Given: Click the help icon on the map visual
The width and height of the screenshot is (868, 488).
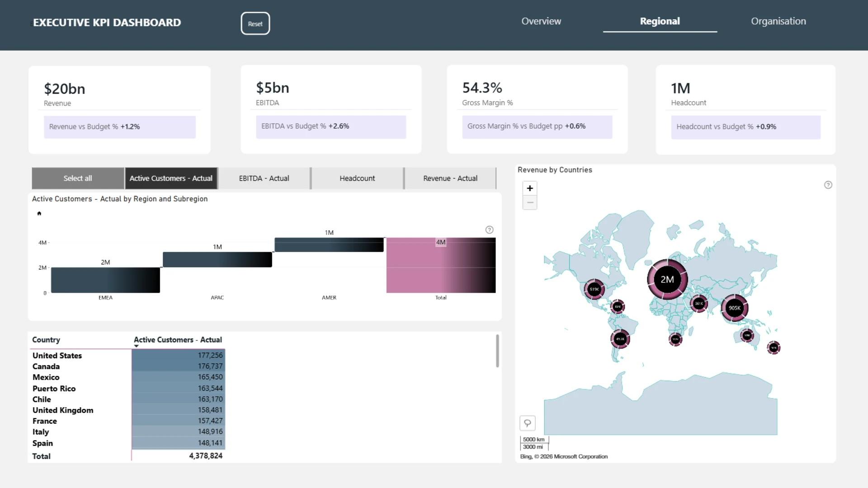Looking at the screenshot, I should [828, 185].
